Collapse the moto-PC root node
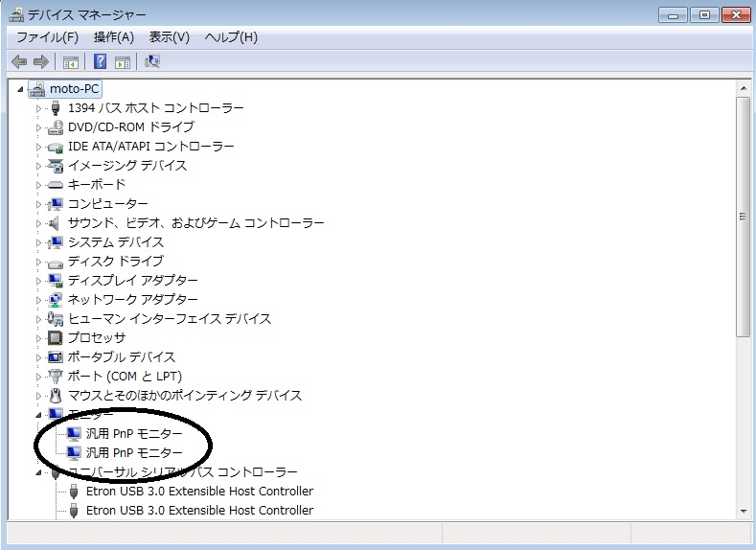The width and height of the screenshot is (756, 550). click(x=20, y=89)
